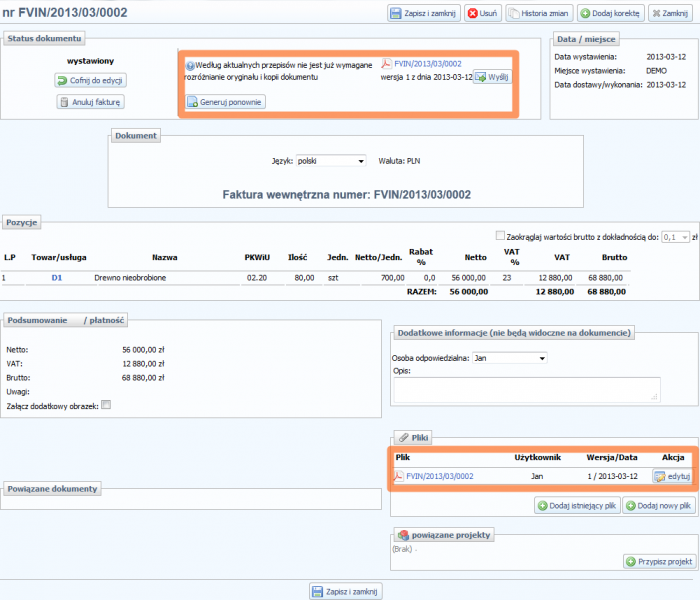Open Historia zmian change history

(539, 13)
